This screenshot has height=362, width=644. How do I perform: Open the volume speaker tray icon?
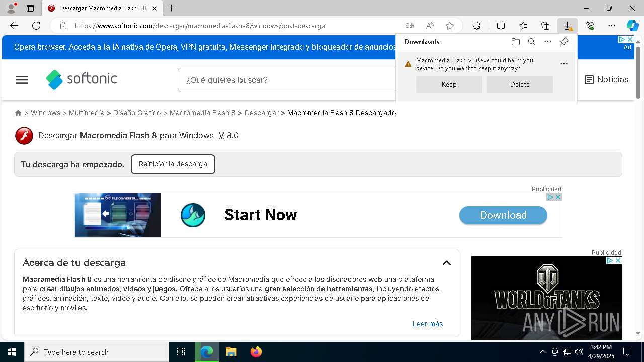[579, 352]
